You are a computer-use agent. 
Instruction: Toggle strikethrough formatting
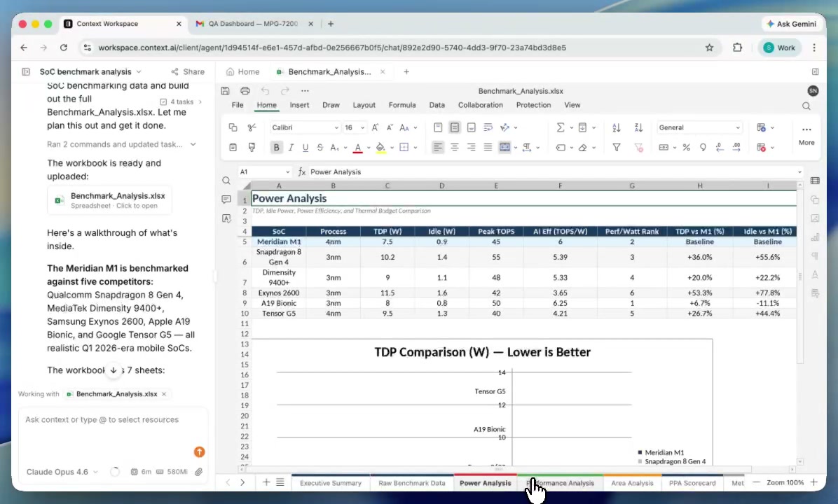pyautogui.click(x=320, y=148)
